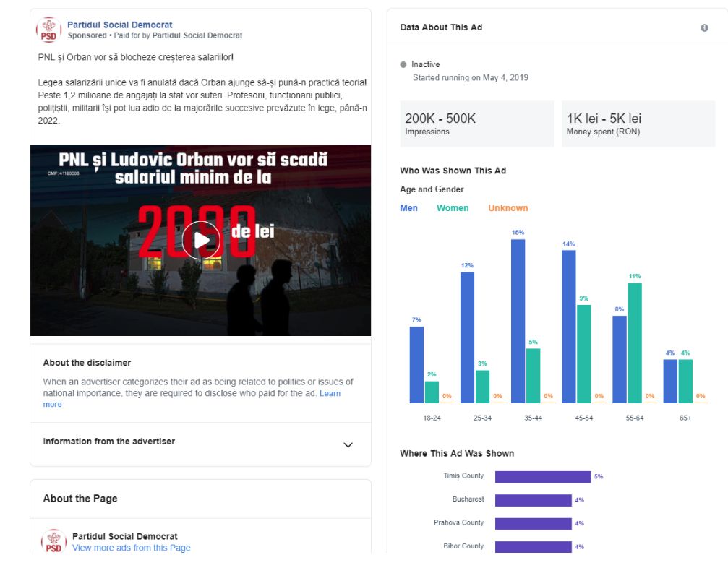Select the Men legend label
This screenshot has height=568, width=728.
(x=408, y=208)
